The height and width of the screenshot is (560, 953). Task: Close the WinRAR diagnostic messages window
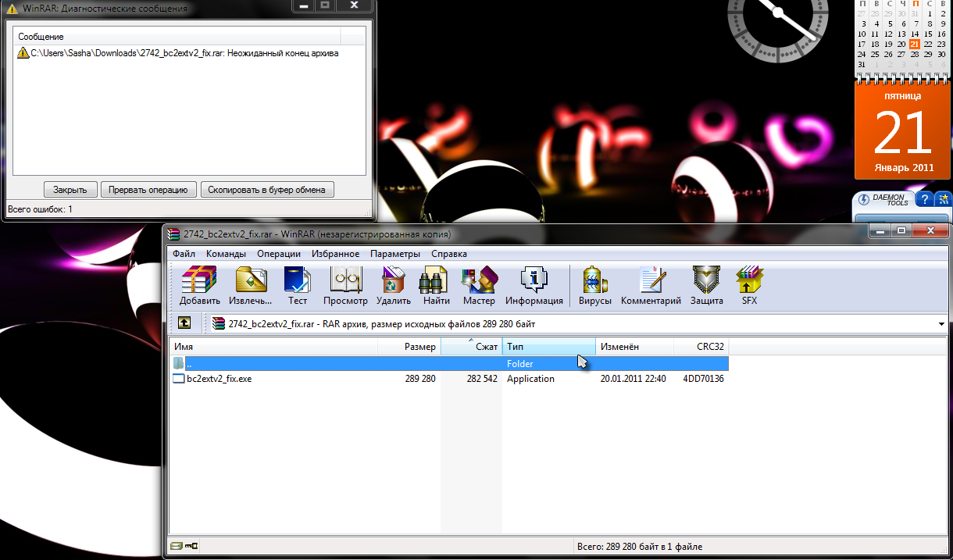(355, 5)
